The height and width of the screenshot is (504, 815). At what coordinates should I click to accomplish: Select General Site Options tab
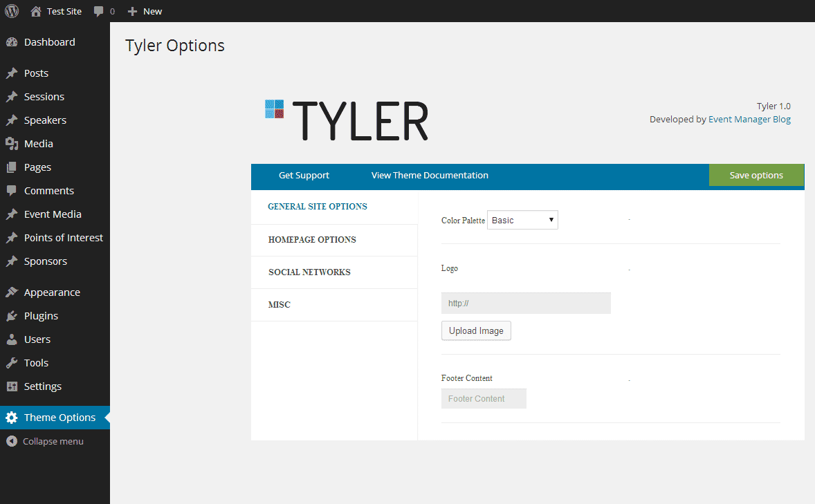[x=318, y=206]
